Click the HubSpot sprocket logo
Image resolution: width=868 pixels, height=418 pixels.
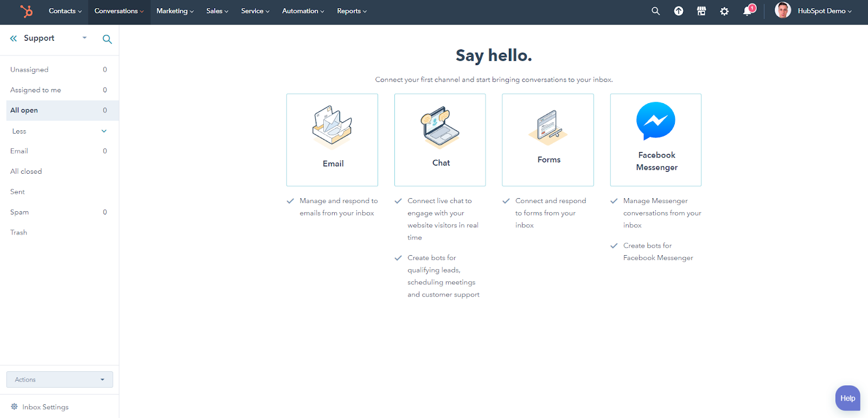pos(26,11)
